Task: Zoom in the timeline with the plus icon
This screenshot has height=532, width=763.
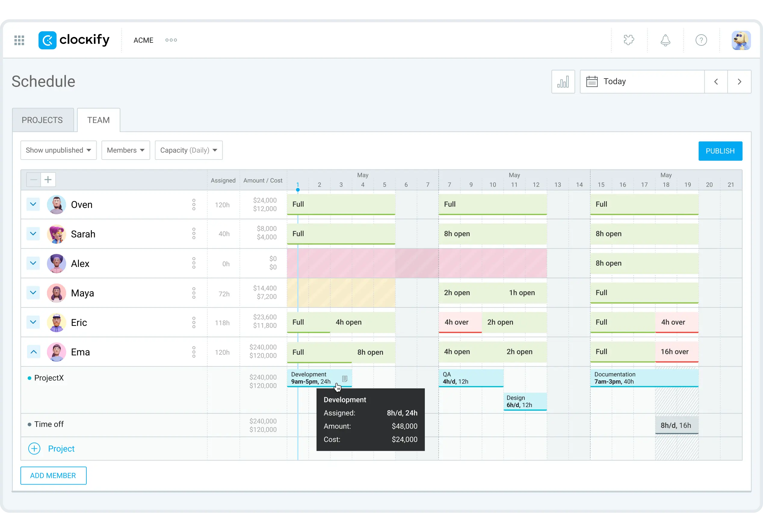Action: point(48,179)
